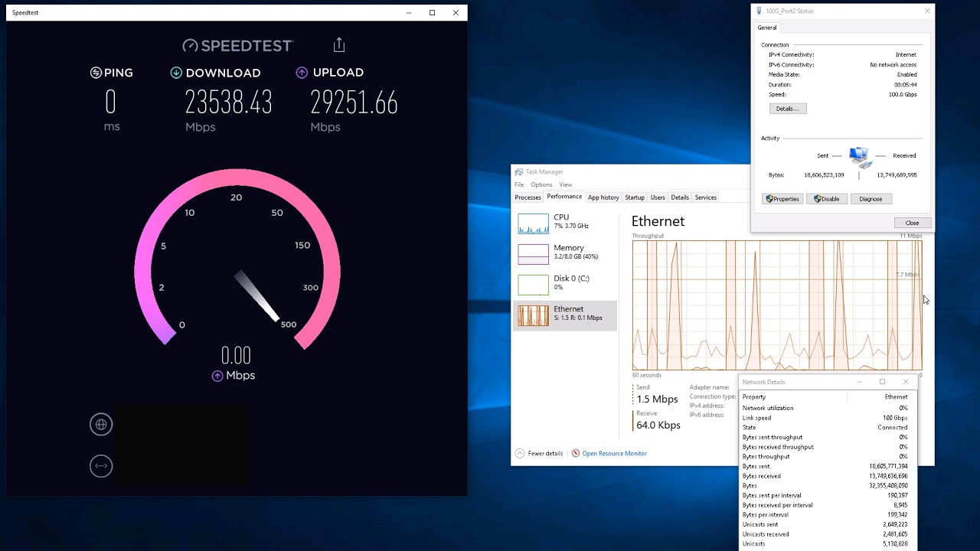Click the Resource Monitor icon
The width and height of the screenshot is (980, 551).
coord(576,453)
